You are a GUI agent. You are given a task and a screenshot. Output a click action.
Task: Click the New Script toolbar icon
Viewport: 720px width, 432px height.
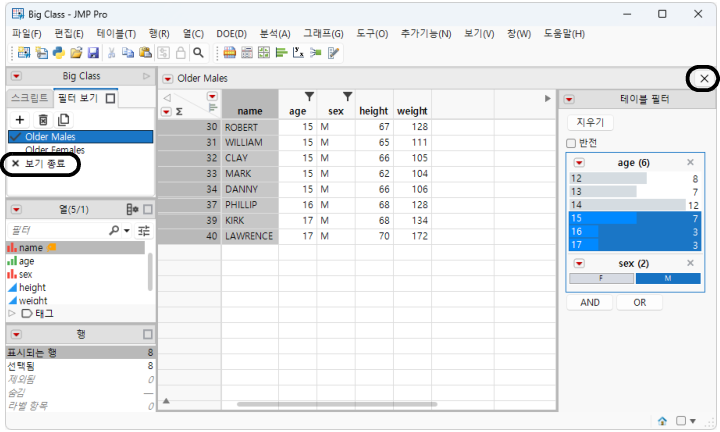pos(41,53)
